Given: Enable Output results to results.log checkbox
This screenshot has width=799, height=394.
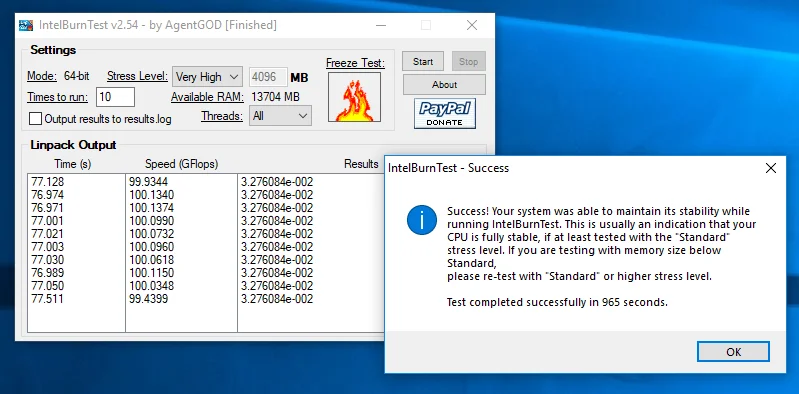Looking at the screenshot, I should pyautogui.click(x=35, y=119).
